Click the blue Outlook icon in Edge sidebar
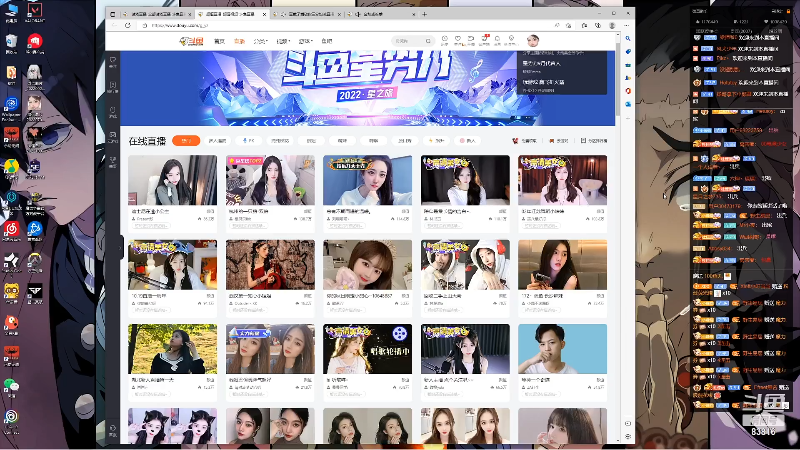The image size is (800, 450). click(628, 104)
